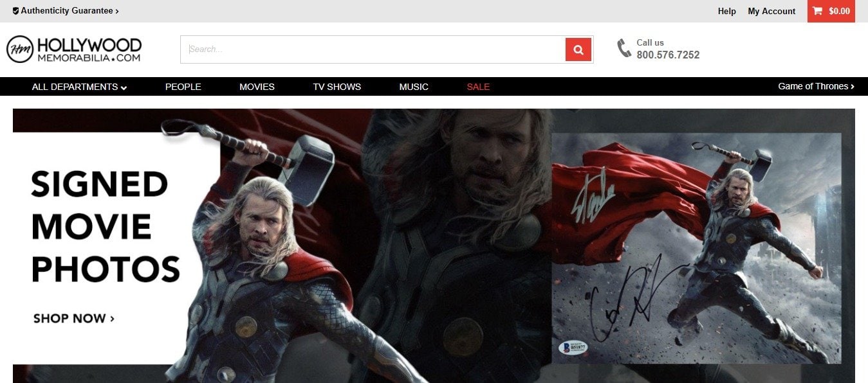Viewport: 868px width, 383px height.
Task: Open the Help page
Action: [x=726, y=11]
